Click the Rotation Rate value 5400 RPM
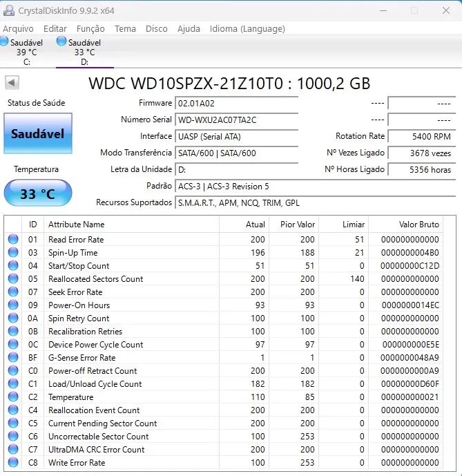 point(422,137)
